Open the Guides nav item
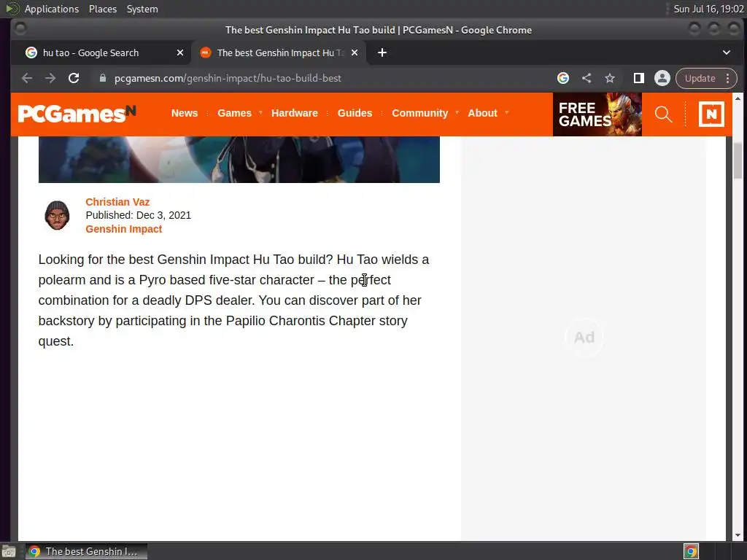 pos(355,113)
